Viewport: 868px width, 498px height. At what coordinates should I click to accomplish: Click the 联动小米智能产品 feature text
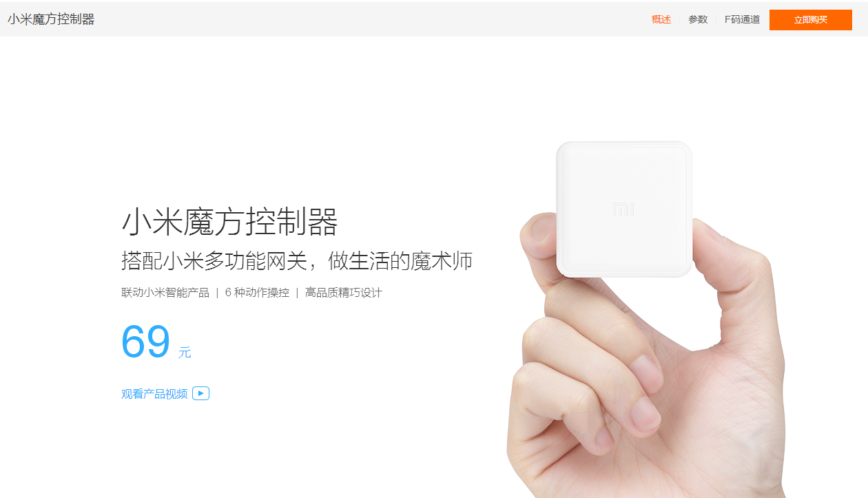[x=165, y=293]
